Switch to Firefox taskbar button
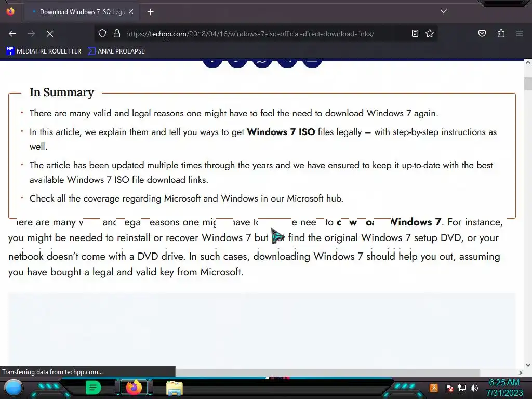 click(134, 388)
